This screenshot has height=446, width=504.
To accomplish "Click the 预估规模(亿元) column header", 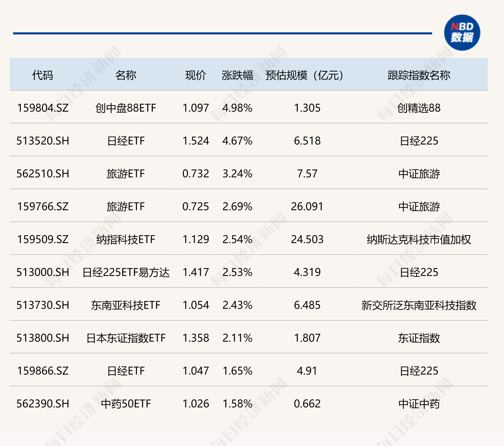I will [304, 75].
